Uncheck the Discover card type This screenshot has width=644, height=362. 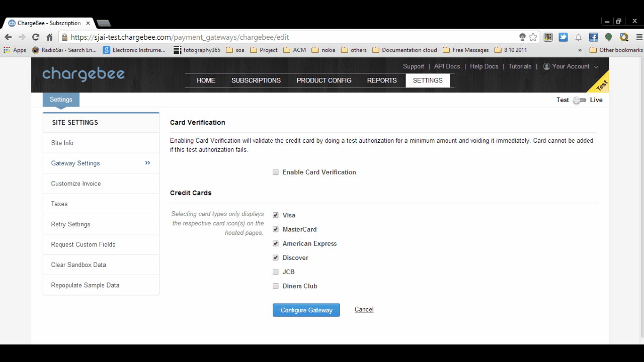point(275,257)
